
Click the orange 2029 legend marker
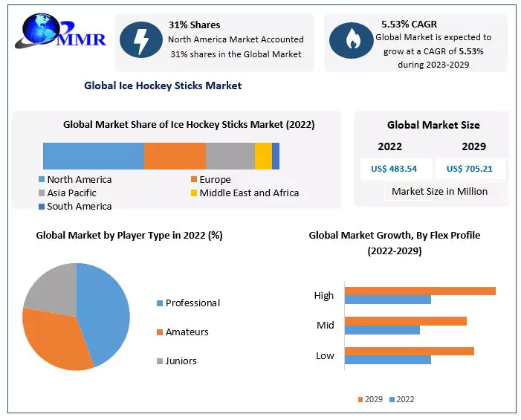[x=361, y=400]
